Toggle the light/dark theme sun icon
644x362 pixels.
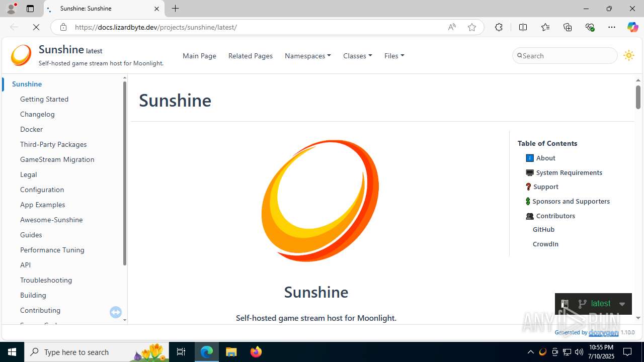pyautogui.click(x=628, y=56)
